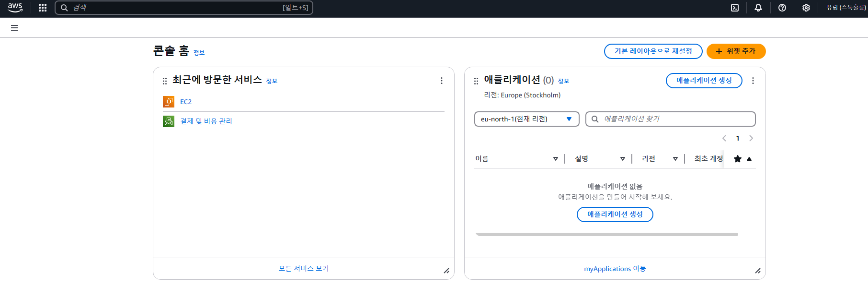Click the resize handle of recently visited widget
The width and height of the screenshot is (868, 286).
click(x=446, y=271)
